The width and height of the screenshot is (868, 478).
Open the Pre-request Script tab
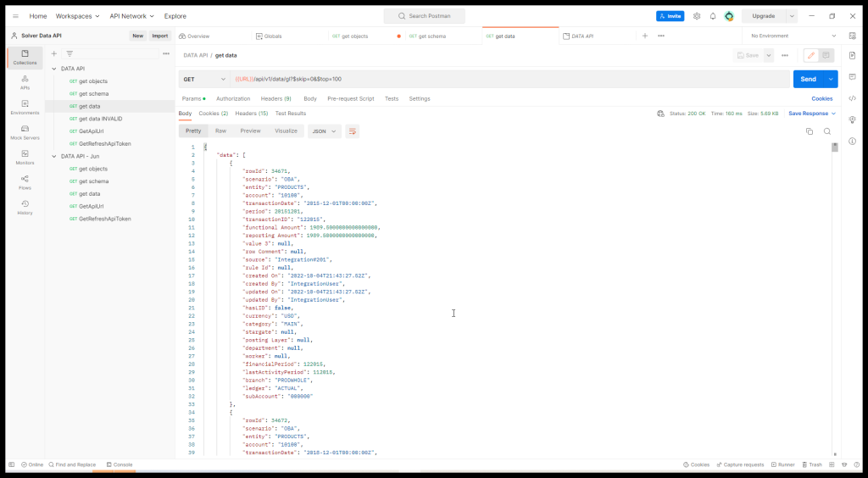click(x=350, y=98)
